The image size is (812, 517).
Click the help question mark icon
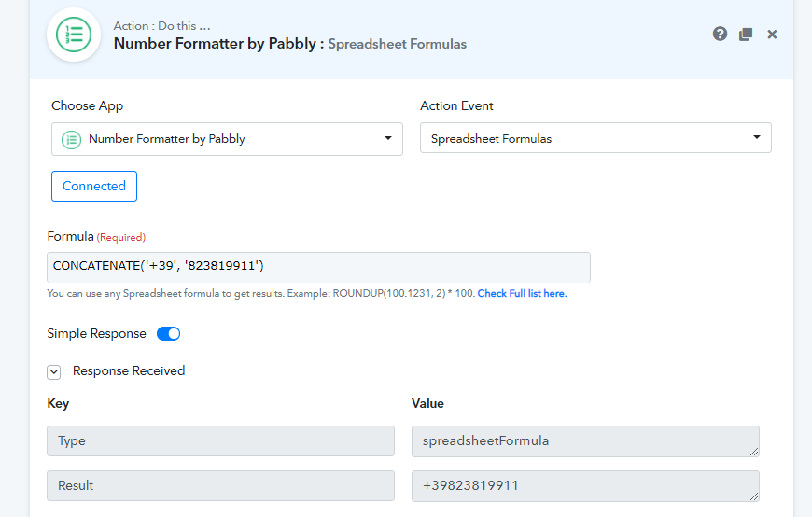pyautogui.click(x=720, y=34)
